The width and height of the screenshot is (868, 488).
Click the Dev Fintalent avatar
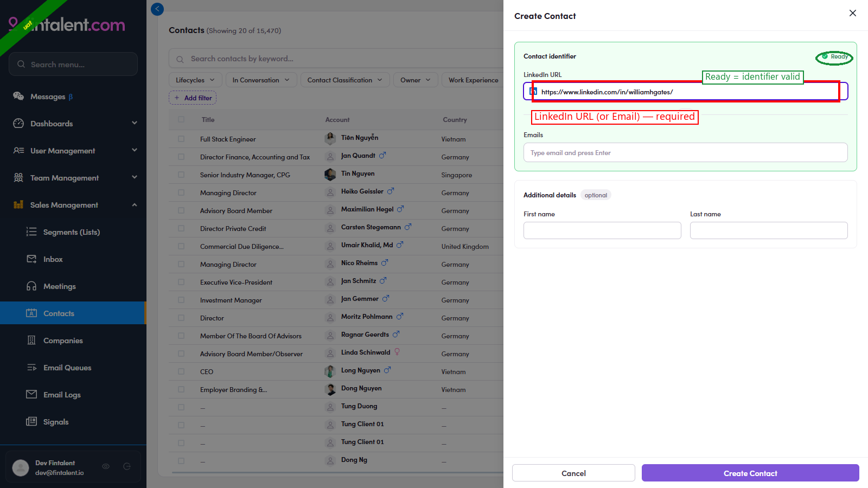coord(21,467)
